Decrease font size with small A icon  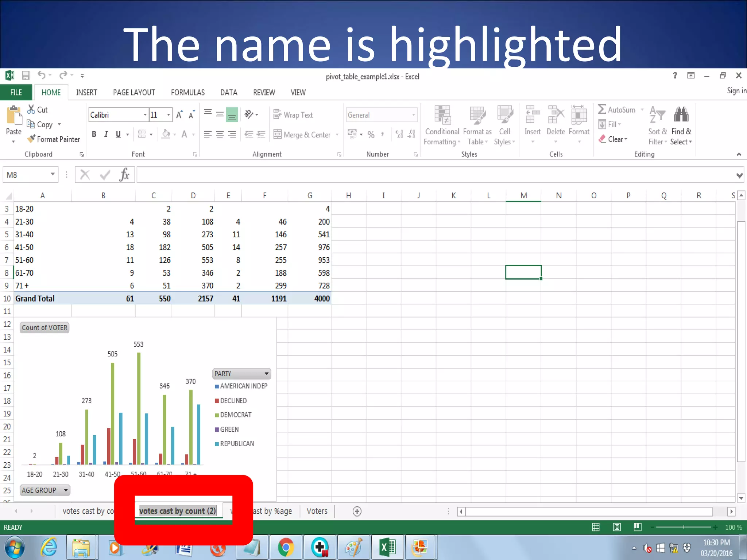(x=191, y=115)
